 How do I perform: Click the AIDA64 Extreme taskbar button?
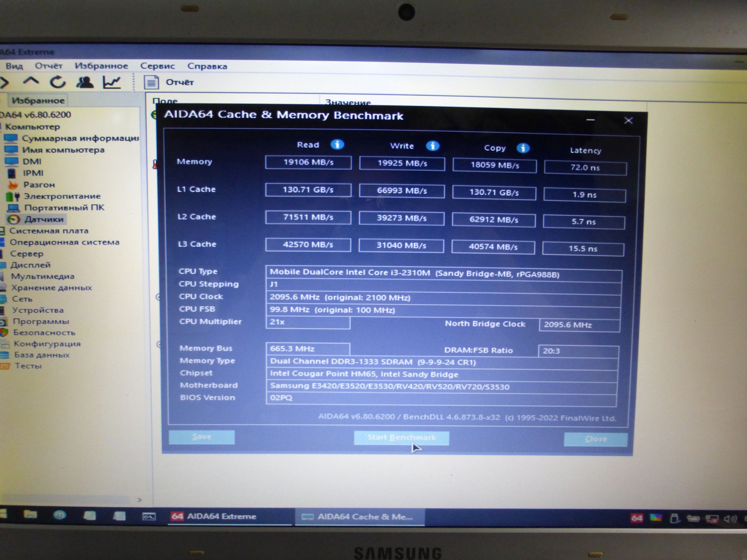click(x=230, y=516)
